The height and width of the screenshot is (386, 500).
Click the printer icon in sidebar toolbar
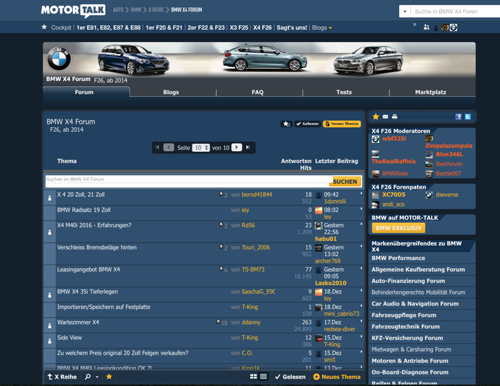point(395,117)
